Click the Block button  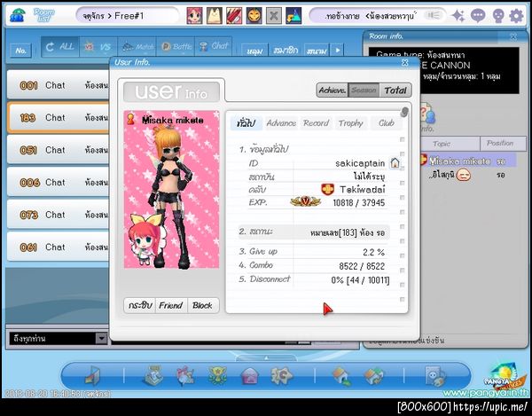pyautogui.click(x=202, y=305)
